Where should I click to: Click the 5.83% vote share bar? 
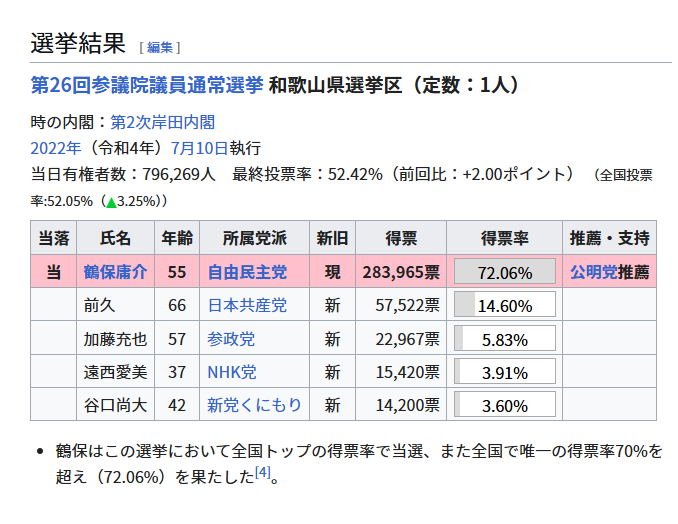[505, 339]
